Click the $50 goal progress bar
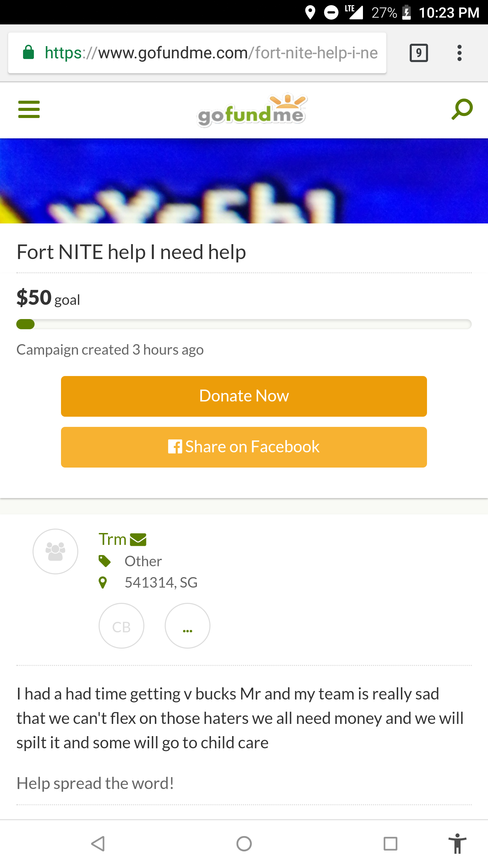Screen dimensions: 488x868 click(244, 324)
